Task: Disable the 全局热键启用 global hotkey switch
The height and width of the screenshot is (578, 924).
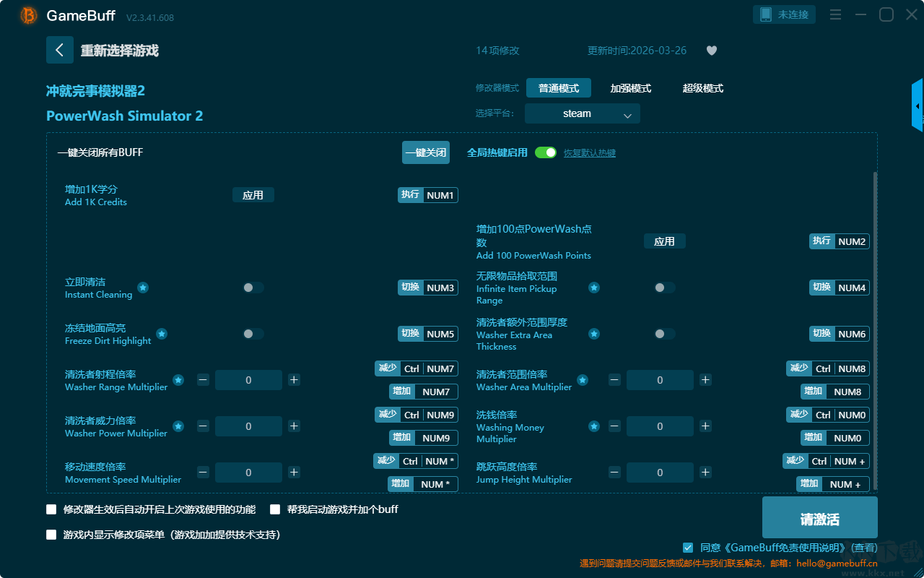Action: (x=546, y=152)
